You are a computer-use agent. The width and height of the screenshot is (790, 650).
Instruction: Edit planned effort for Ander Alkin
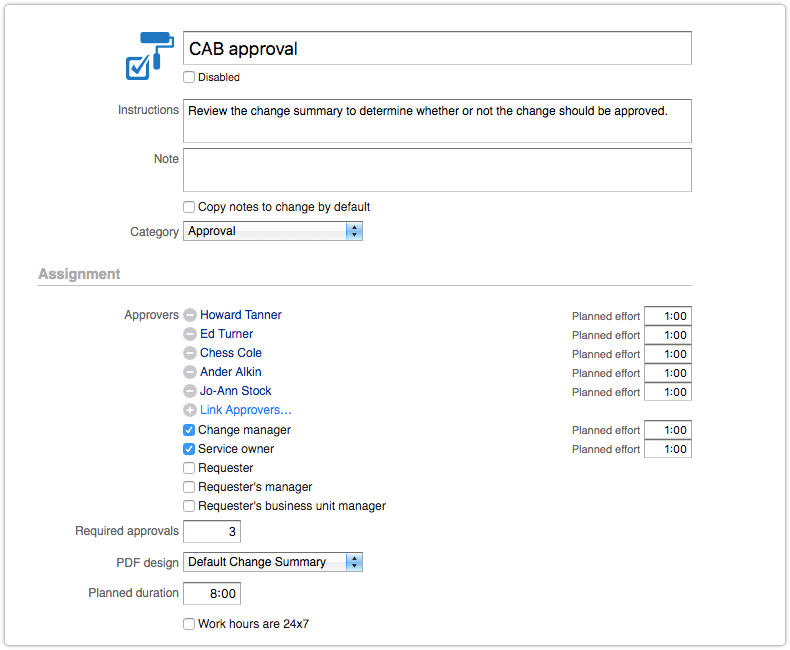coord(668,373)
